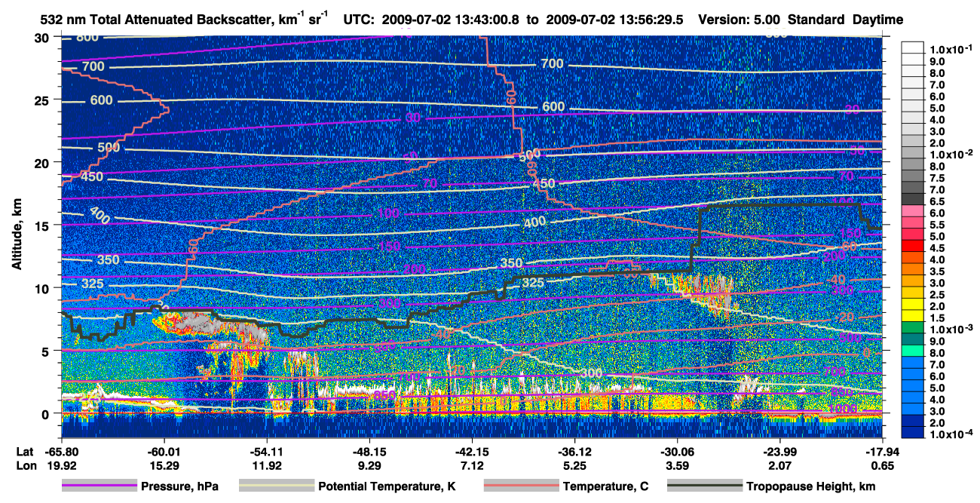
Task: Click the 'Pressure, hPa' legend label
Action: [179, 486]
